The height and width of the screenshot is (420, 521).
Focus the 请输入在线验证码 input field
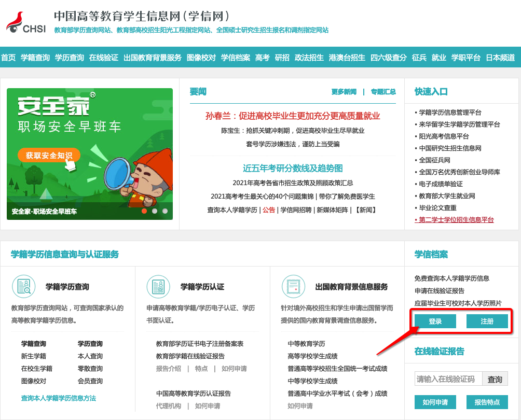(448, 379)
